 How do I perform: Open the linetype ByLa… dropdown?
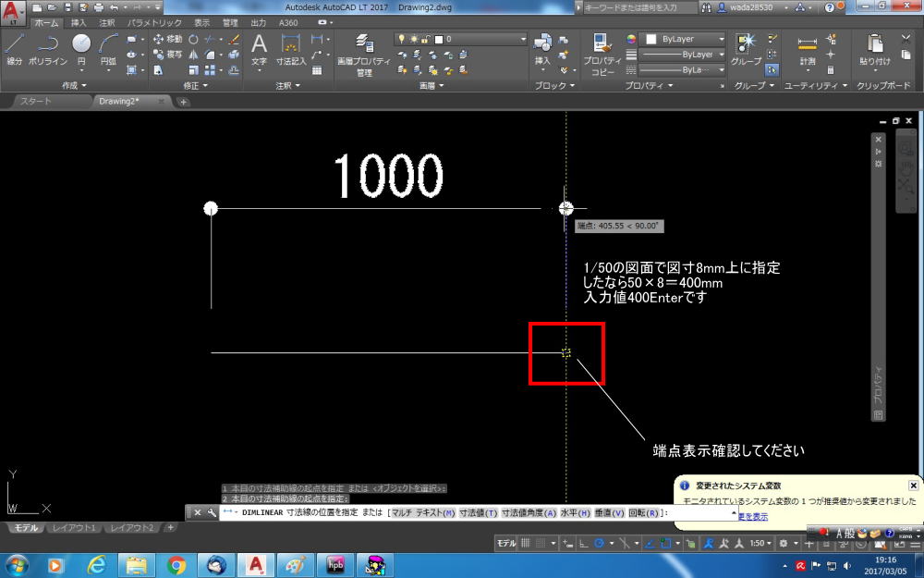683,69
